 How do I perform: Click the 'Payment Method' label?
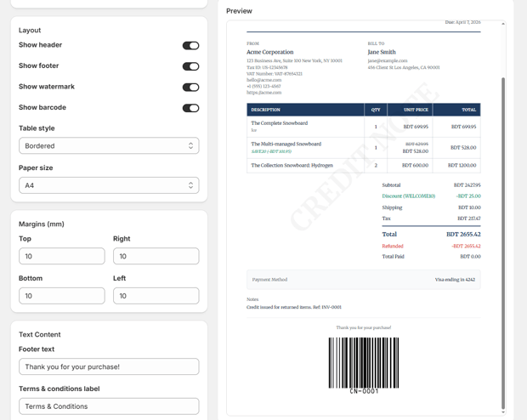click(269, 280)
